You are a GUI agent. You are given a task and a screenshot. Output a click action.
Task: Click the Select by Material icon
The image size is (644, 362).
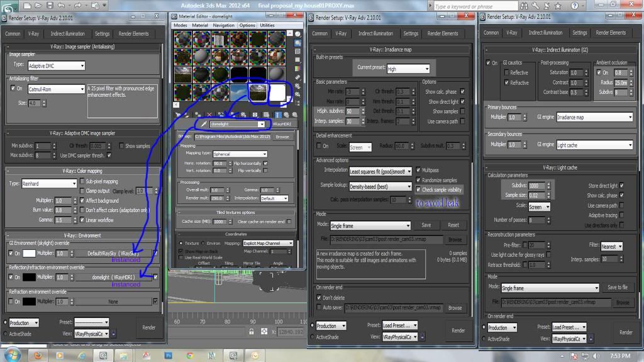click(x=297, y=94)
